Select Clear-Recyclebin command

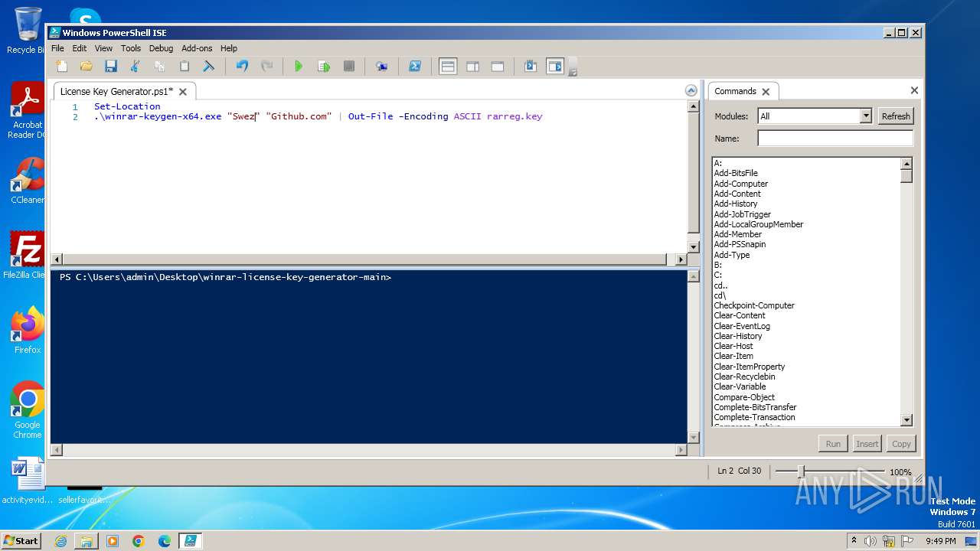point(744,377)
